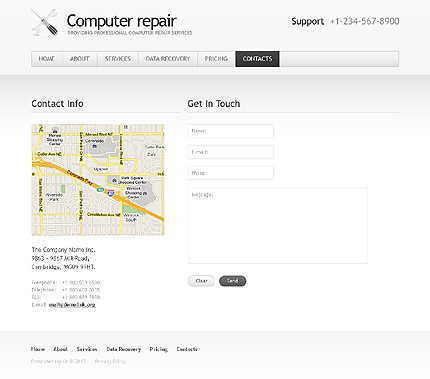
Task: Click the location map thumbnail
Action: tap(98, 180)
